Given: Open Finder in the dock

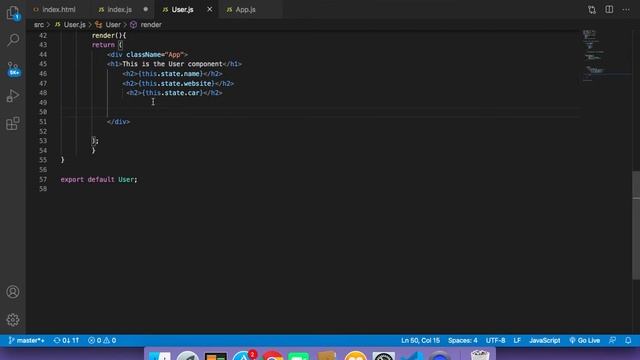Looking at the screenshot, I should (160, 356).
